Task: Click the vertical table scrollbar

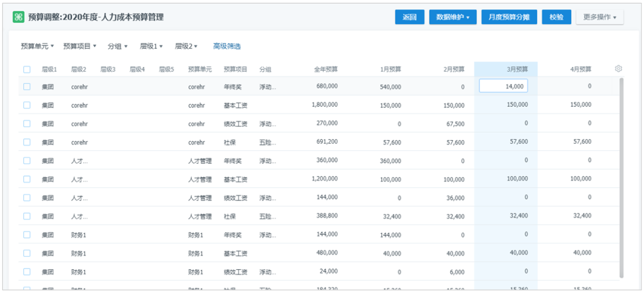Action: coord(621,177)
